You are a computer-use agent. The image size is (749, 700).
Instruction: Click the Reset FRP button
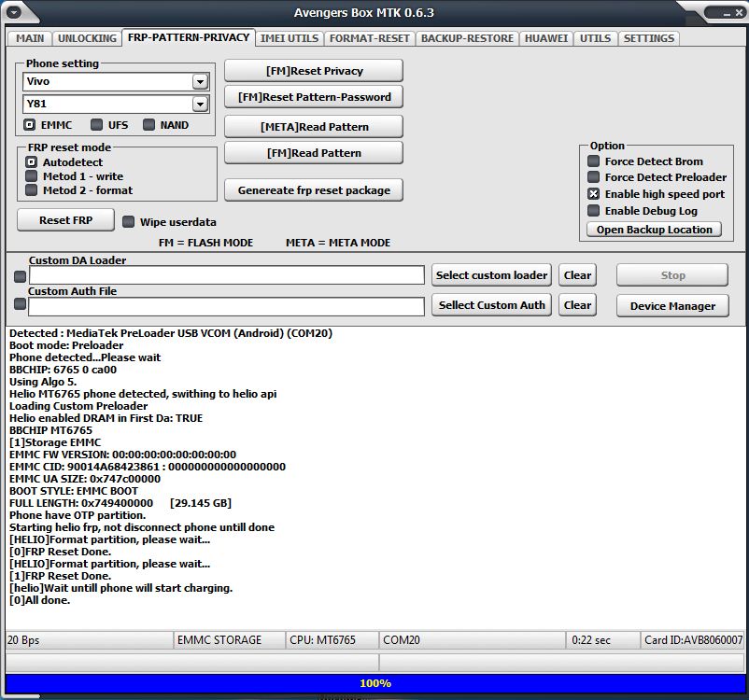pos(66,220)
